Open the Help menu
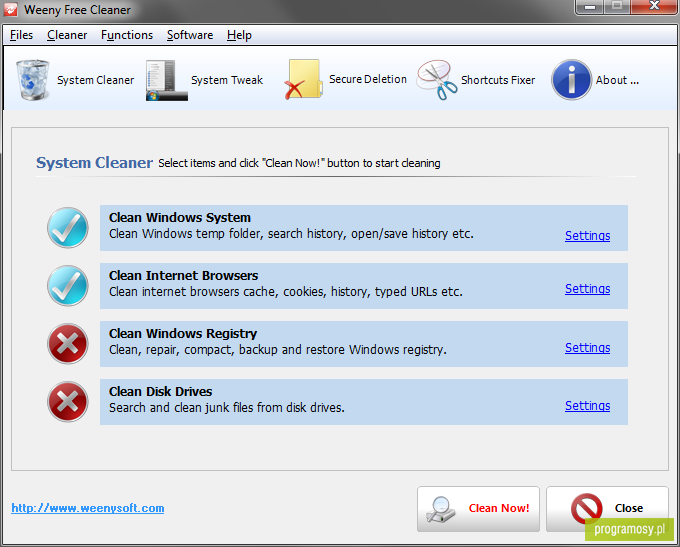 [x=239, y=35]
